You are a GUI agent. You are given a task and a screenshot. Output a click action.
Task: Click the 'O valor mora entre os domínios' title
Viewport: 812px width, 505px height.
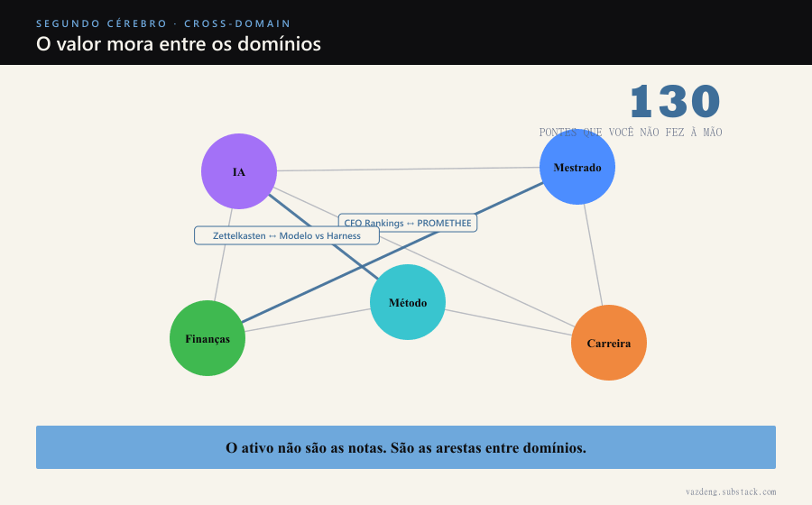pyautogui.click(x=179, y=44)
